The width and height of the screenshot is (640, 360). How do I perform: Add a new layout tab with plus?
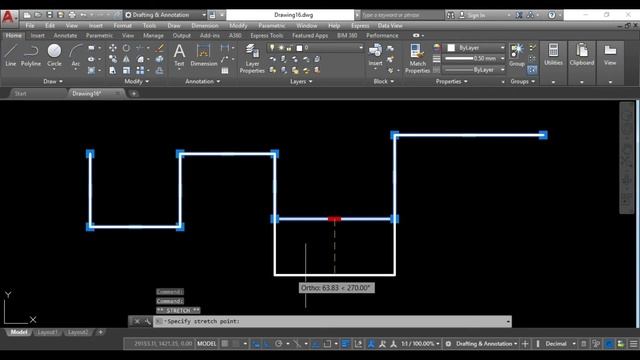100,332
